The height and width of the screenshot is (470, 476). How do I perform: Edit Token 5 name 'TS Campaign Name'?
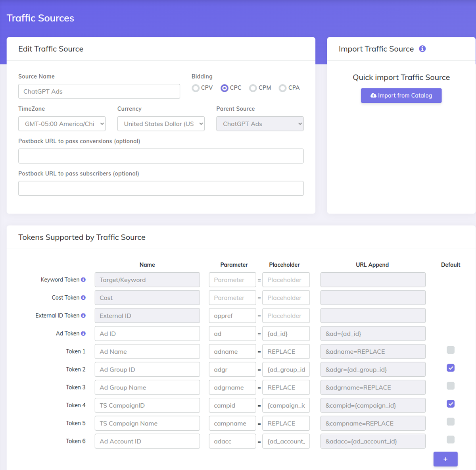click(147, 423)
